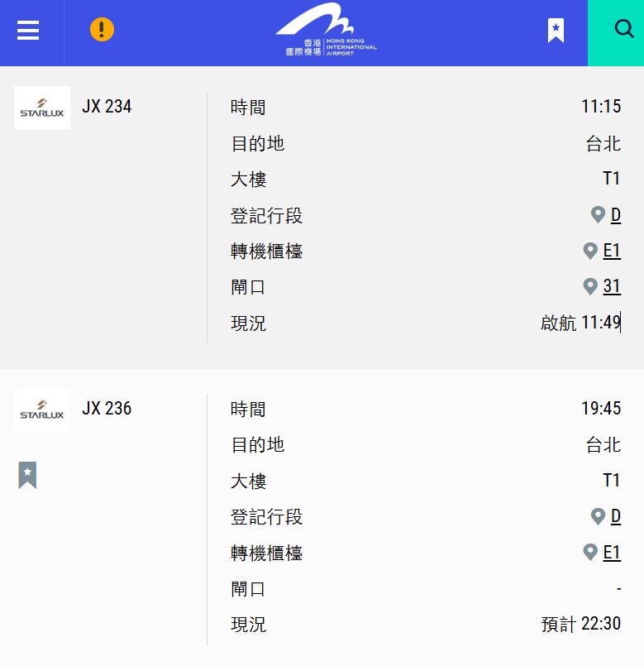This screenshot has width=644, height=666.
Task: View transfer counter E1 for JX 236
Action: click(x=612, y=552)
